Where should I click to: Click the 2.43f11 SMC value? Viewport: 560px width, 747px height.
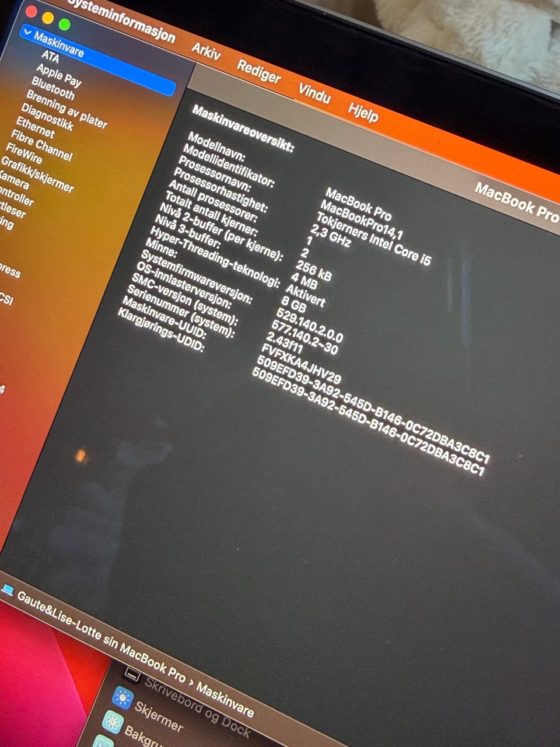(x=285, y=343)
